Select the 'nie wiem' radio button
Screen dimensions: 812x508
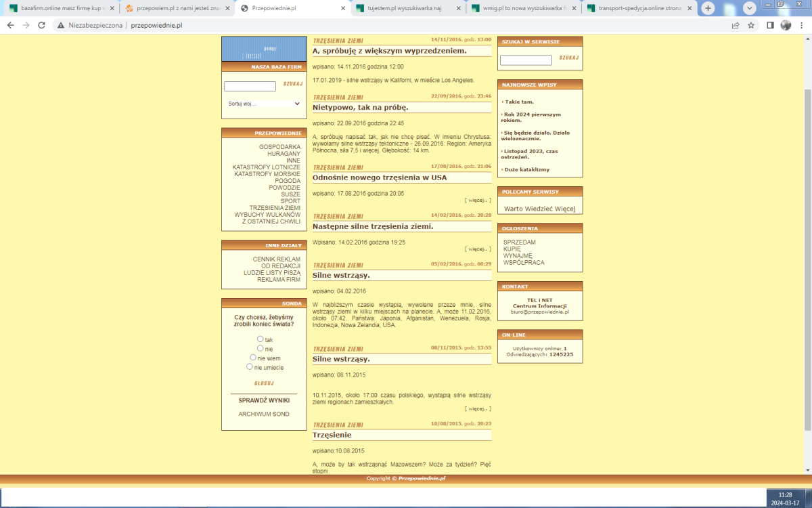click(x=252, y=358)
